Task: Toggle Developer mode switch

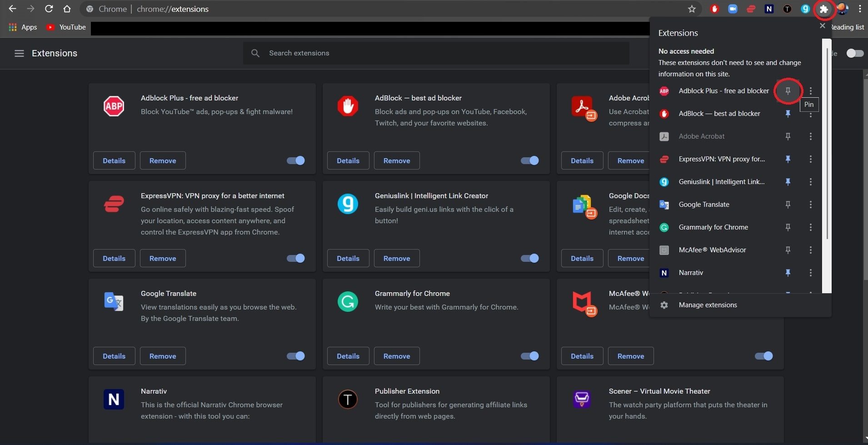Action: (x=855, y=53)
